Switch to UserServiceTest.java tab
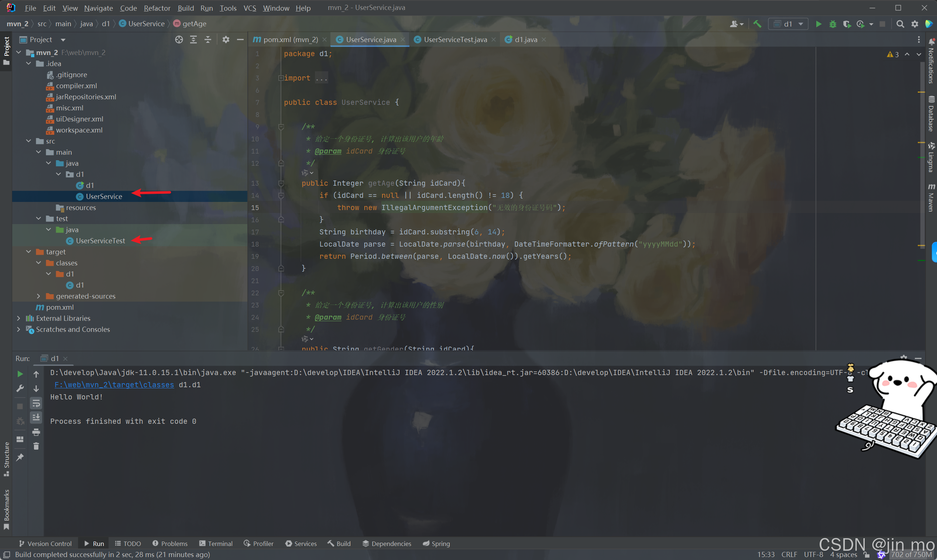 [x=455, y=39]
